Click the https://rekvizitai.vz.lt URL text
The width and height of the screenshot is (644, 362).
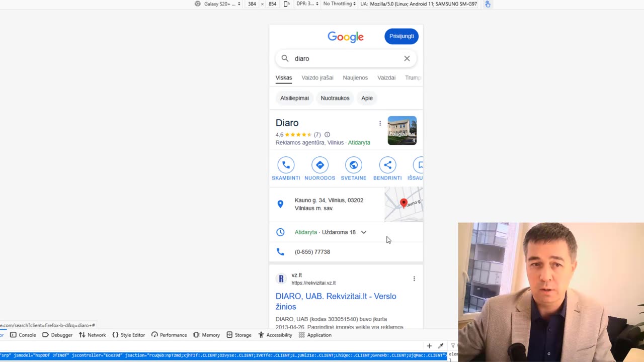tap(313, 283)
